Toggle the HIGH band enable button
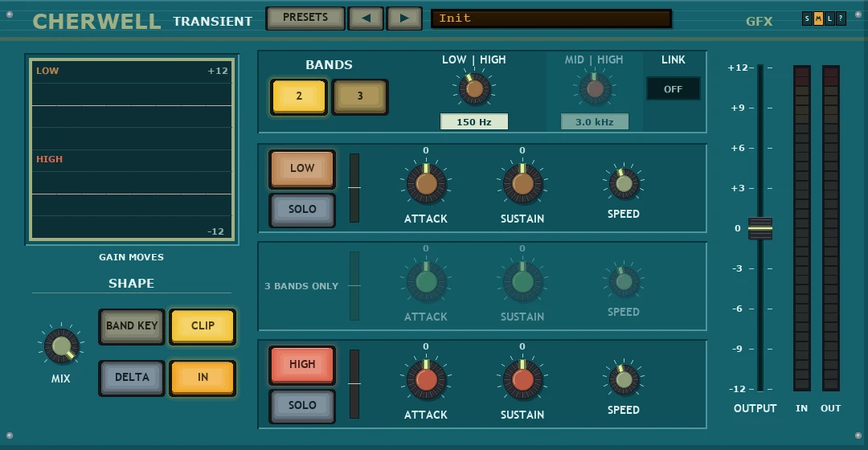 click(302, 364)
